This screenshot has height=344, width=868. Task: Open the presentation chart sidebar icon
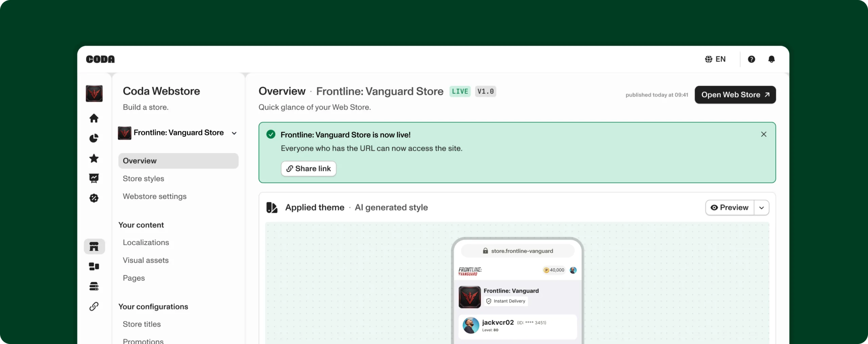click(x=94, y=178)
